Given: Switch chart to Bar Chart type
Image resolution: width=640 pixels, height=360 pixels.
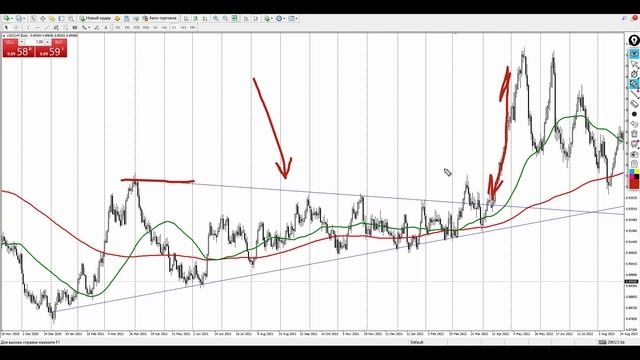Looking at the screenshot, I should [186, 18].
